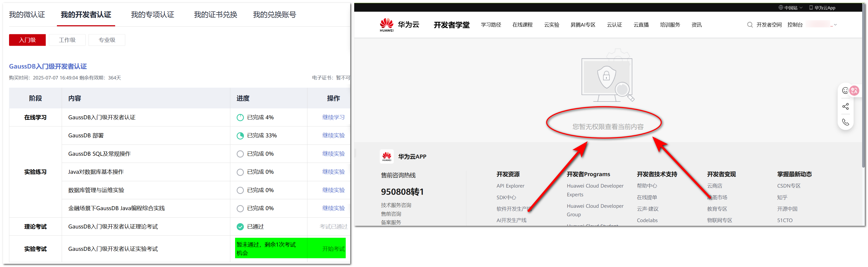
Task: Open 云认证 in the navigation bar
Action: point(614,25)
